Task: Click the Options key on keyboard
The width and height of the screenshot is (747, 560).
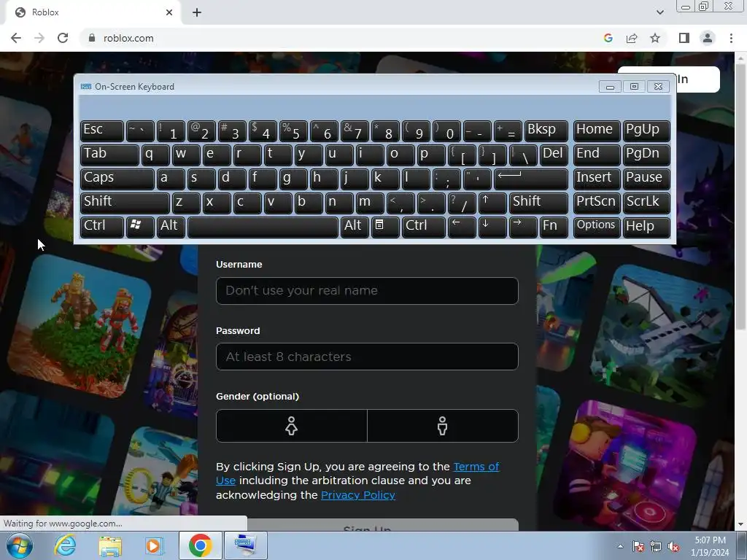Action: pyautogui.click(x=597, y=227)
